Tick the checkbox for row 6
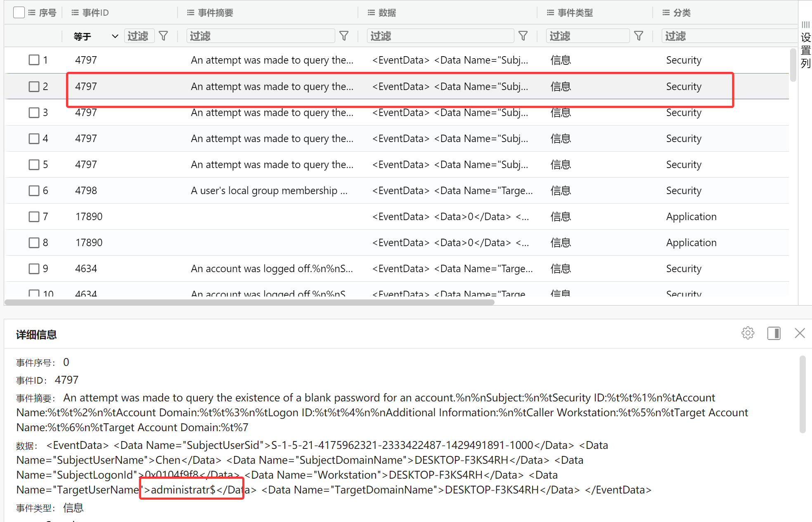 [34, 191]
